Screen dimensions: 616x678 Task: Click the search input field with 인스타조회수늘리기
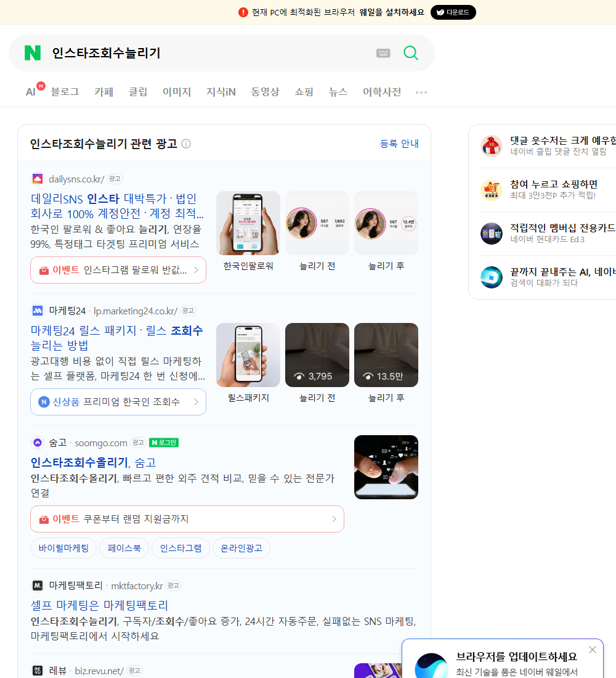[209, 53]
